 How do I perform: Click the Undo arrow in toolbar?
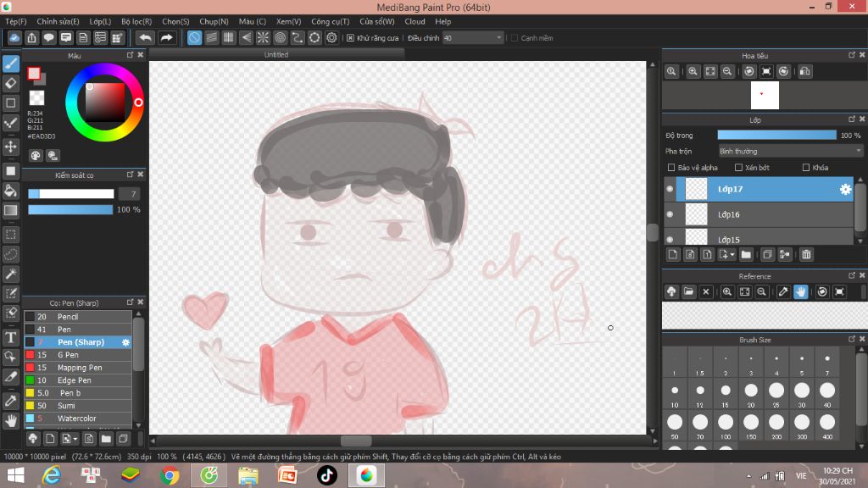tap(146, 38)
